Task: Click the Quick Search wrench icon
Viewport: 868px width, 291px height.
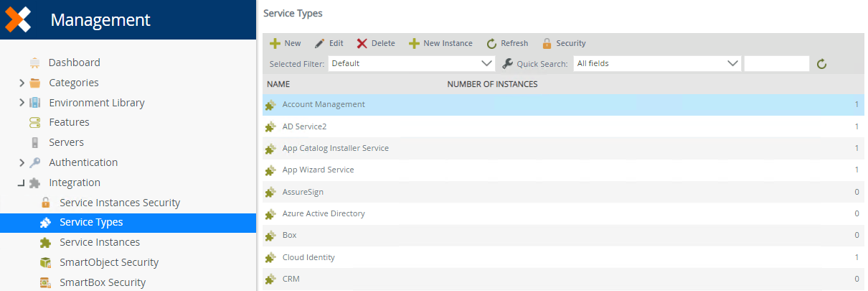Action: [x=508, y=63]
